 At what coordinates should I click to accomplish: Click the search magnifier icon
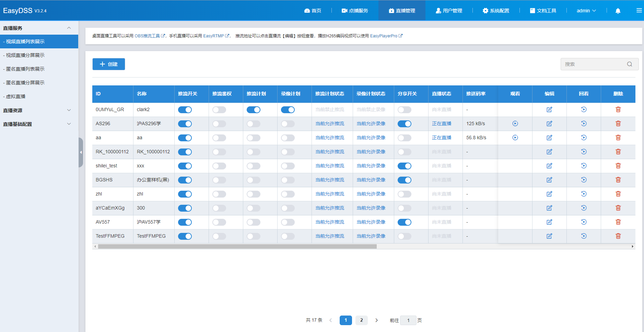[630, 64]
